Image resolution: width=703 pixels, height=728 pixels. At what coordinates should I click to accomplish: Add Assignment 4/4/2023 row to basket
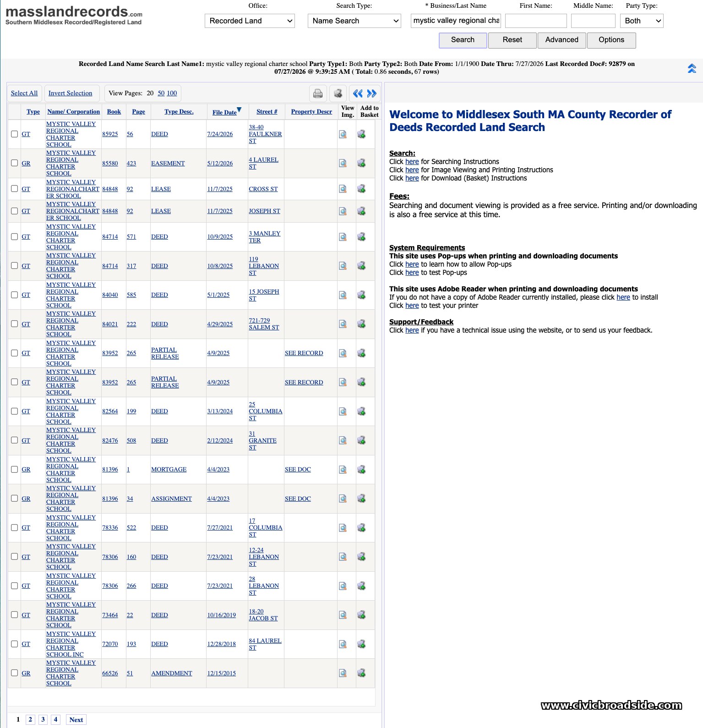361,498
